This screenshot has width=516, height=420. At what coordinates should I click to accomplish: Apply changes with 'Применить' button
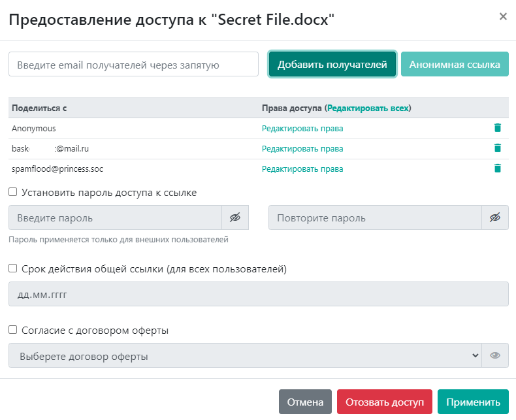(473, 402)
